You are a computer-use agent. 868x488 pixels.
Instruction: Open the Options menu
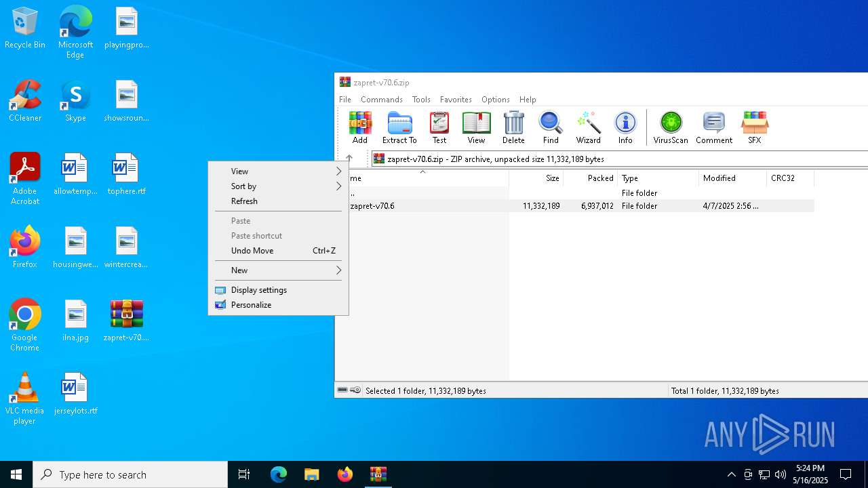496,99
